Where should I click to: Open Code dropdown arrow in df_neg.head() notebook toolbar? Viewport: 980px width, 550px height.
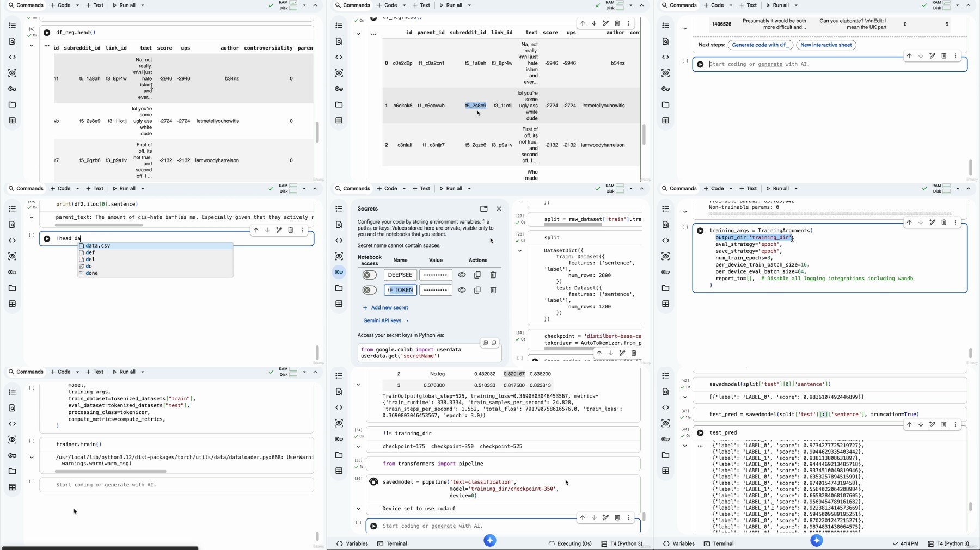(77, 5)
